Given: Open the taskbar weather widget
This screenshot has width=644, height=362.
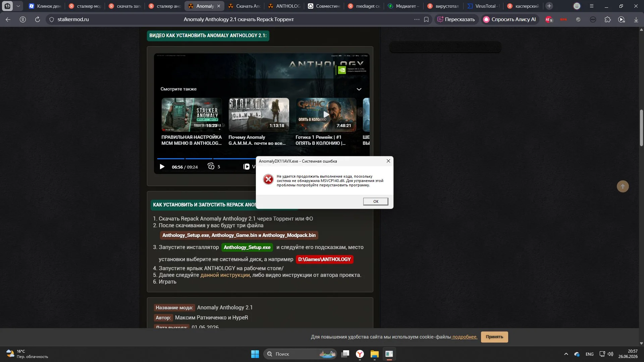Looking at the screenshot, I should (28, 354).
